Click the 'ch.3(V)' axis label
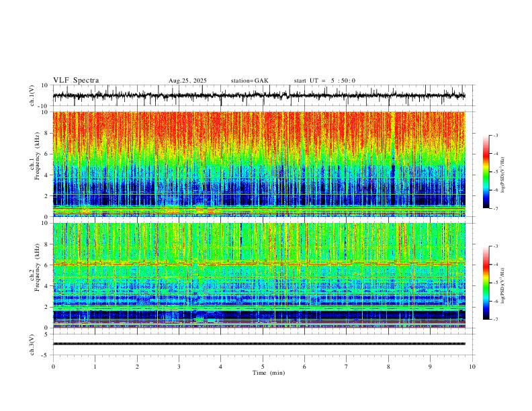 32,345
